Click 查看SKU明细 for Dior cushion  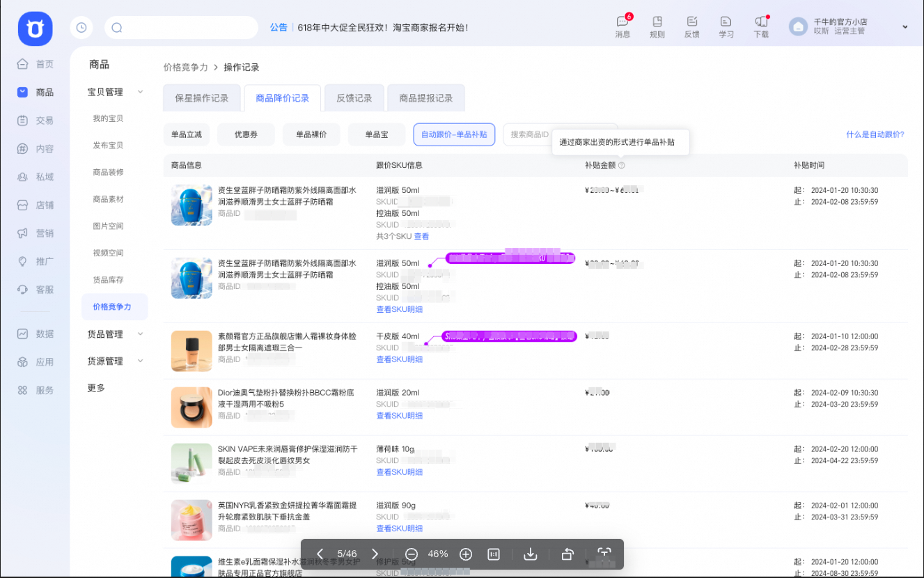[x=400, y=416]
